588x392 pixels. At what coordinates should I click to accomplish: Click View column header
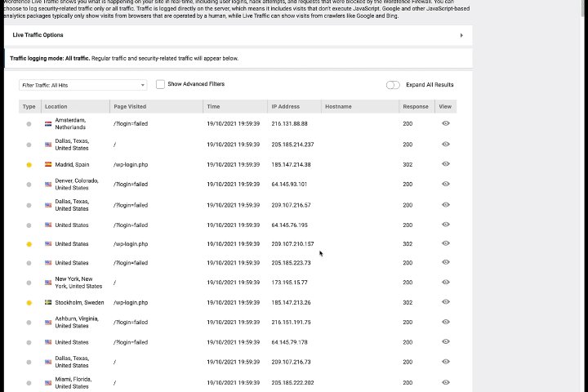445,106
